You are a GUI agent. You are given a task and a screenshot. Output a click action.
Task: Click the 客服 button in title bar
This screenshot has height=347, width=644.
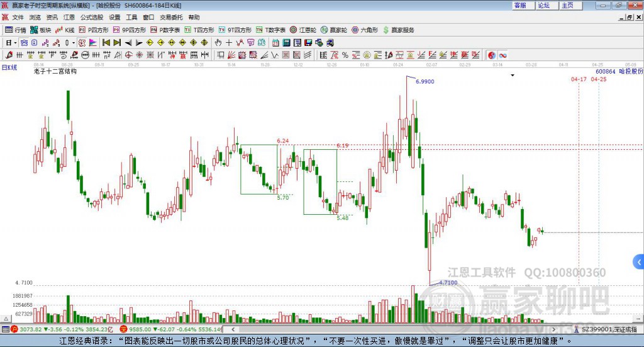point(523,5)
